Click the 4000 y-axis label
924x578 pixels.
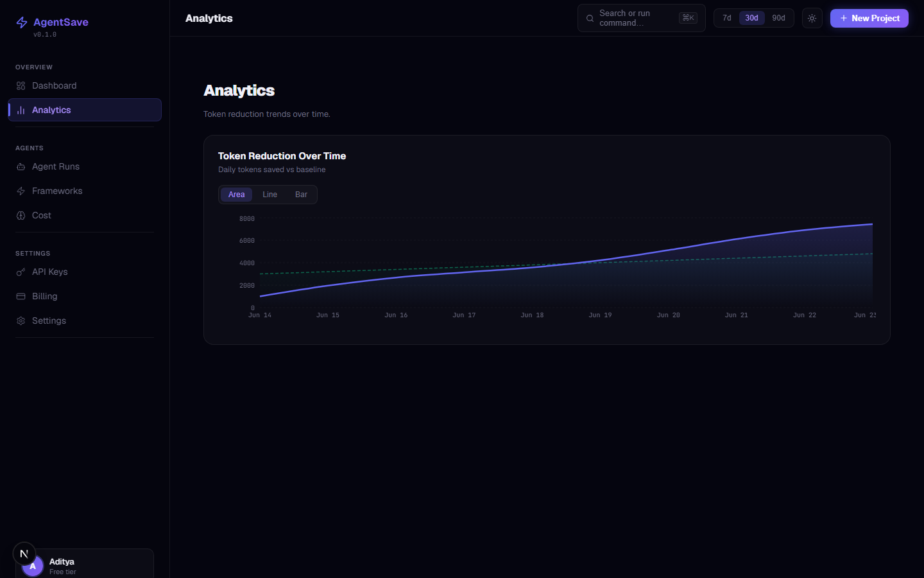pyautogui.click(x=247, y=263)
